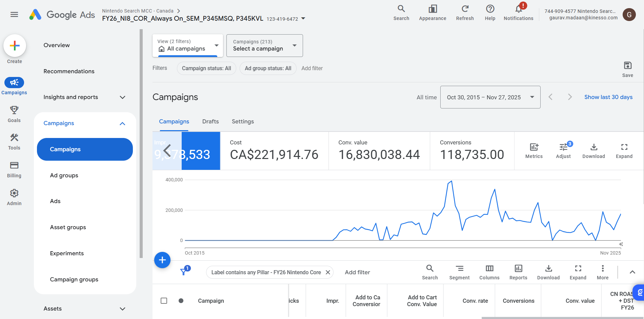Open the date range dropdown
The height and width of the screenshot is (319, 644).
pyautogui.click(x=490, y=97)
